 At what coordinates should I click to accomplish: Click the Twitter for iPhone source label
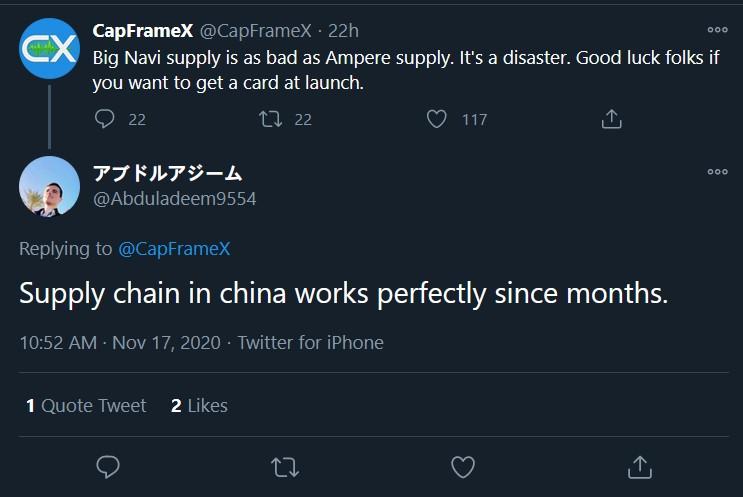pyautogui.click(x=310, y=342)
